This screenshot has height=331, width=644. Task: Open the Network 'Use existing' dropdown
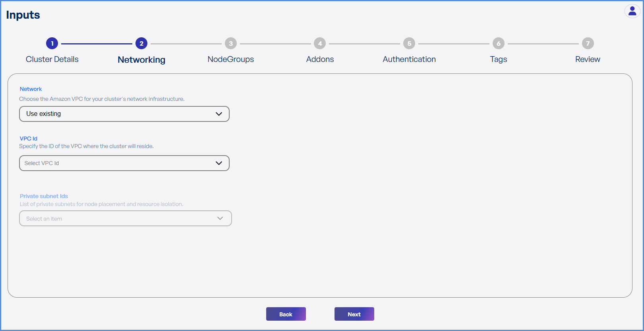(124, 114)
